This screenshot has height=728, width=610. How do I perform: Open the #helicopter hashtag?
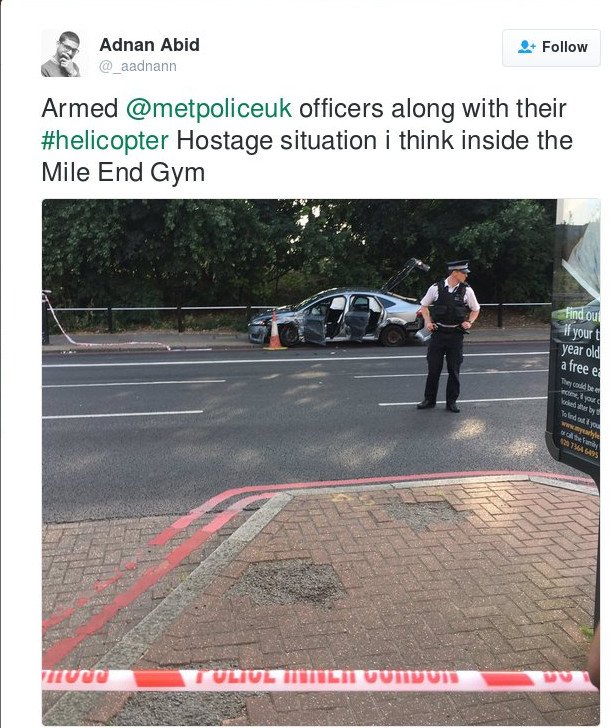(105, 140)
